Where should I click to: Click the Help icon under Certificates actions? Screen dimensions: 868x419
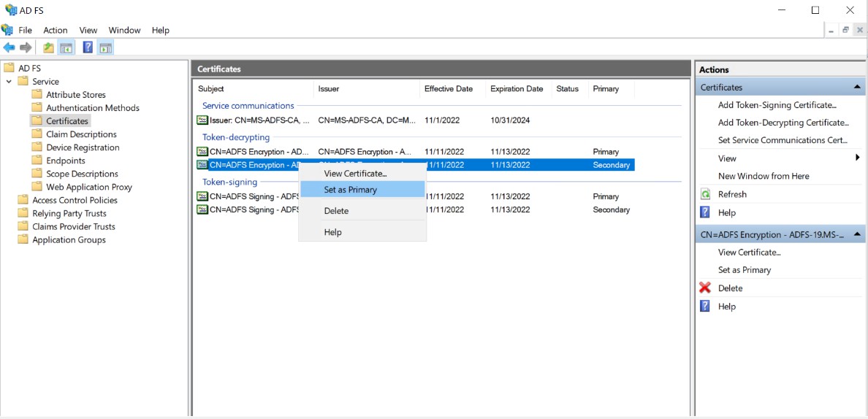(705, 212)
